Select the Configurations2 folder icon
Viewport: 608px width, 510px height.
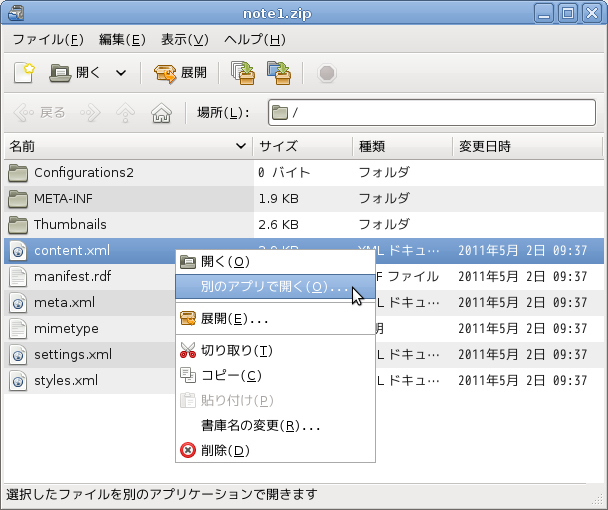pos(18,173)
